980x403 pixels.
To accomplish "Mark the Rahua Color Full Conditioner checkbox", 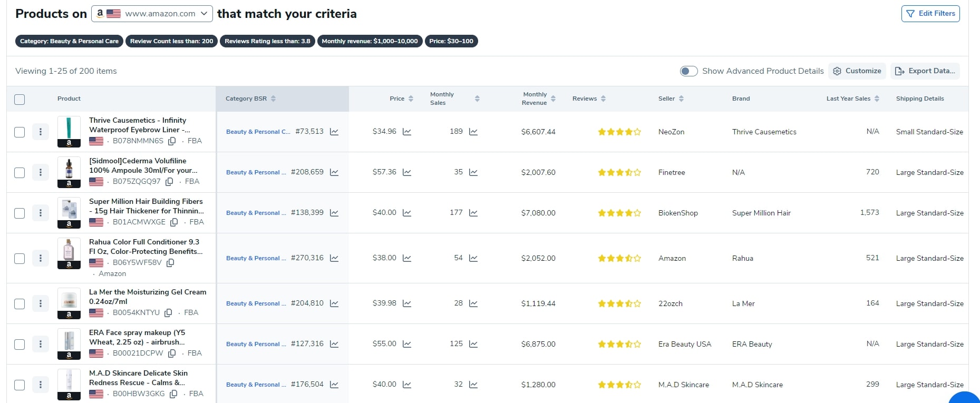I will tap(20, 258).
